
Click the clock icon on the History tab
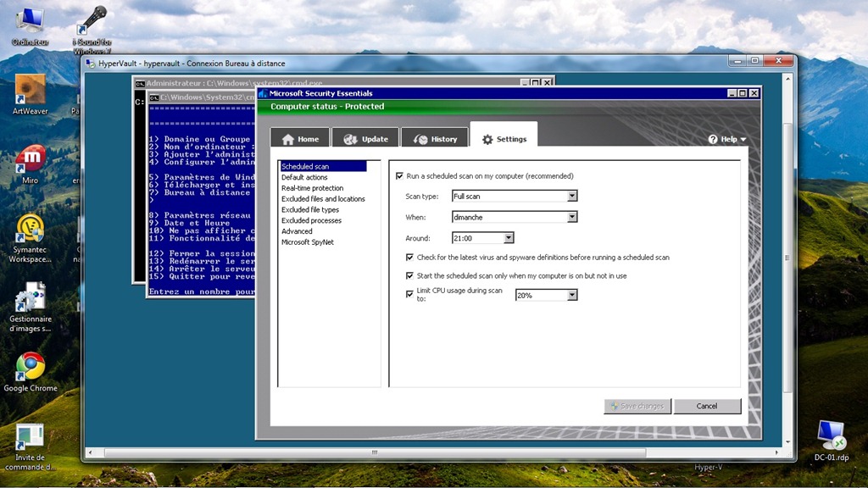(420, 140)
